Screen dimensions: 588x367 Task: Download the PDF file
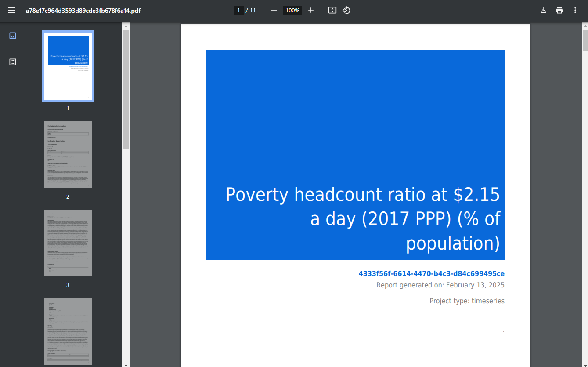tap(544, 10)
